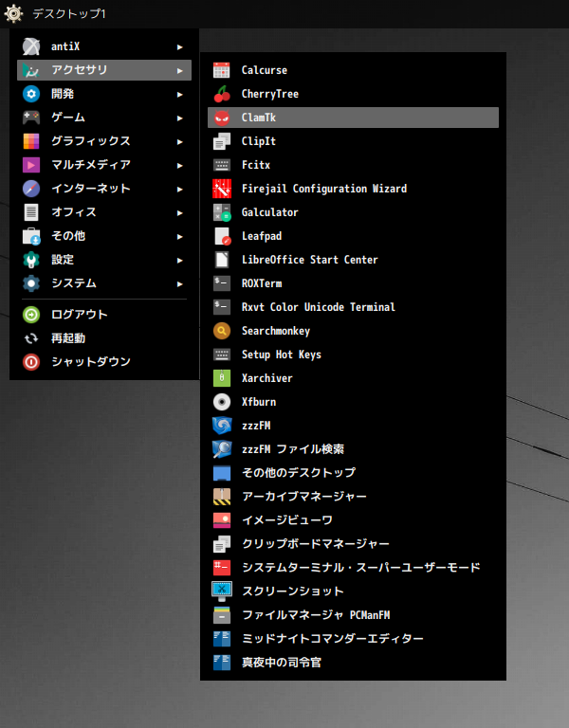Viewport: 569px width, 728px height.
Task: Click the Rxvt Color Unicode Terminal icon
Action: [x=222, y=307]
